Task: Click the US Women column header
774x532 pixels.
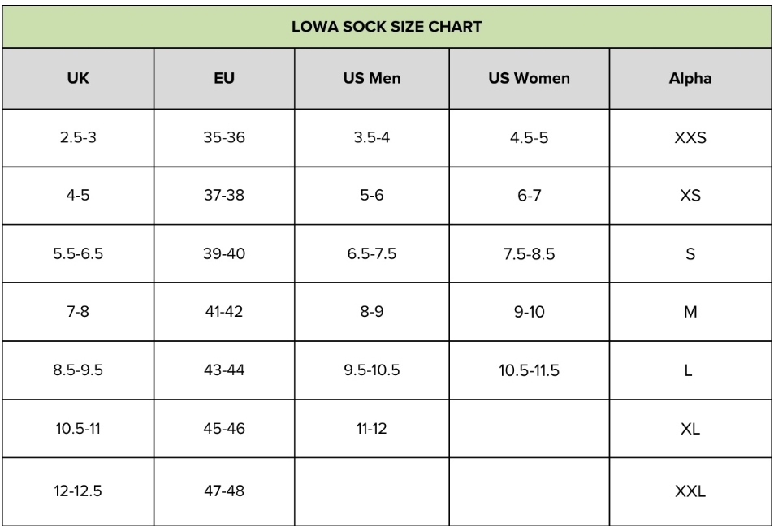Action: point(527,80)
